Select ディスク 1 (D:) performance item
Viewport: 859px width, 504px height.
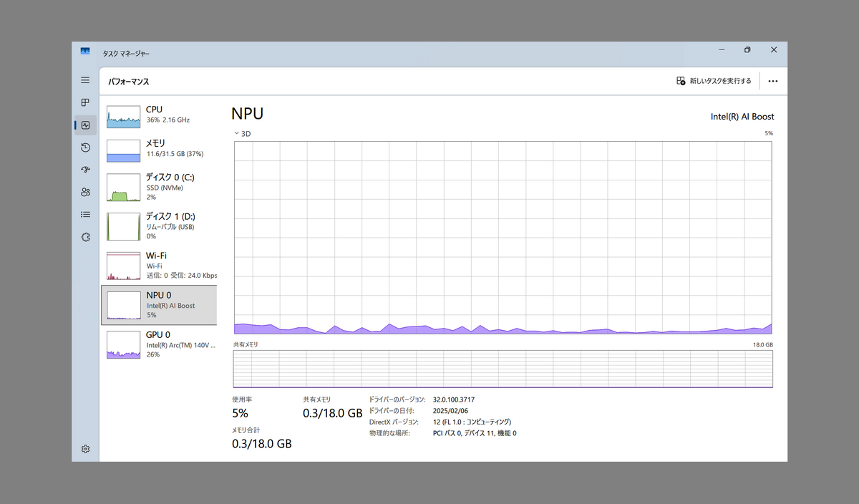tap(159, 226)
